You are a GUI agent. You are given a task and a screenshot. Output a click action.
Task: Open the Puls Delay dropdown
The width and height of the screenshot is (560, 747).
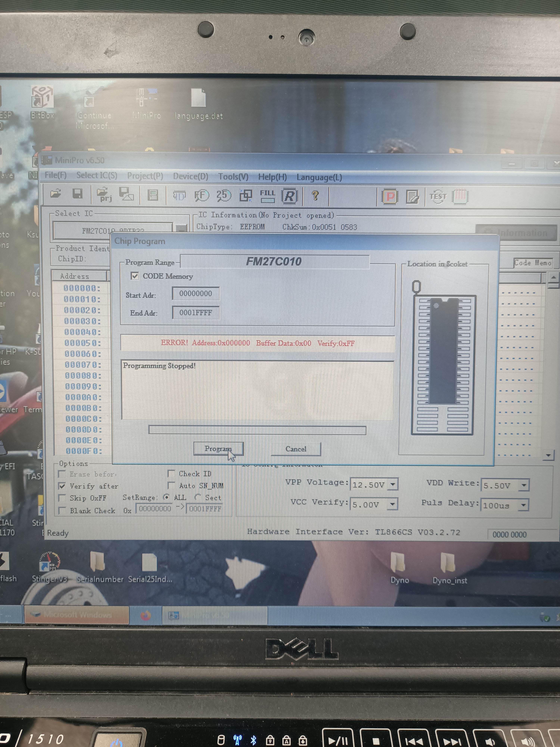pos(523,505)
